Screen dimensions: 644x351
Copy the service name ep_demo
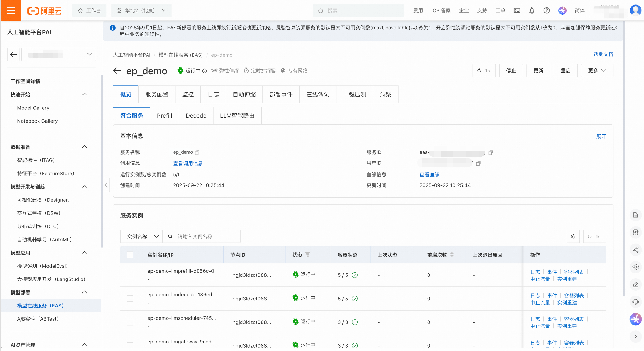tap(198, 152)
